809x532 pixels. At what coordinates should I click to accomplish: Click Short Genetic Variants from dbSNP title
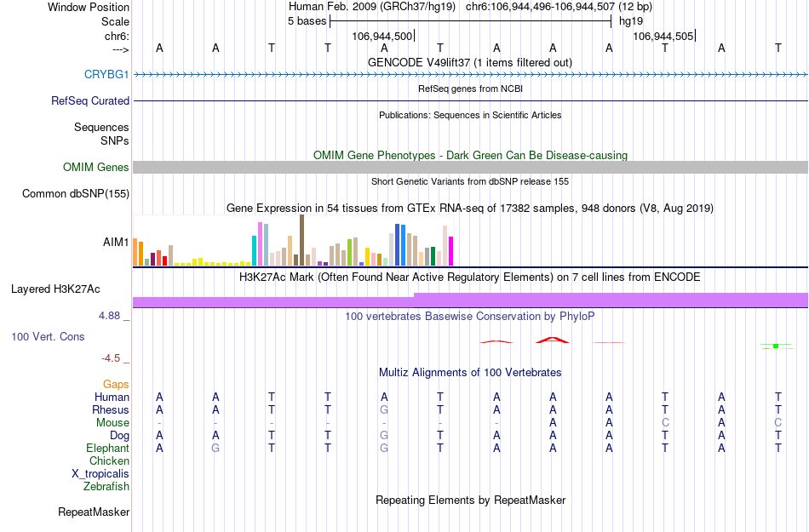tap(470, 181)
